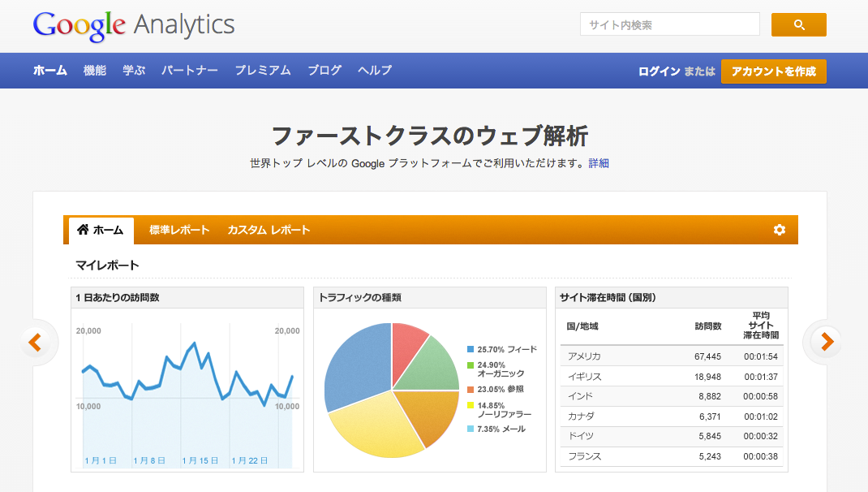Click the yellow 14.85% ノーリファラー legend swatch

(x=471, y=406)
